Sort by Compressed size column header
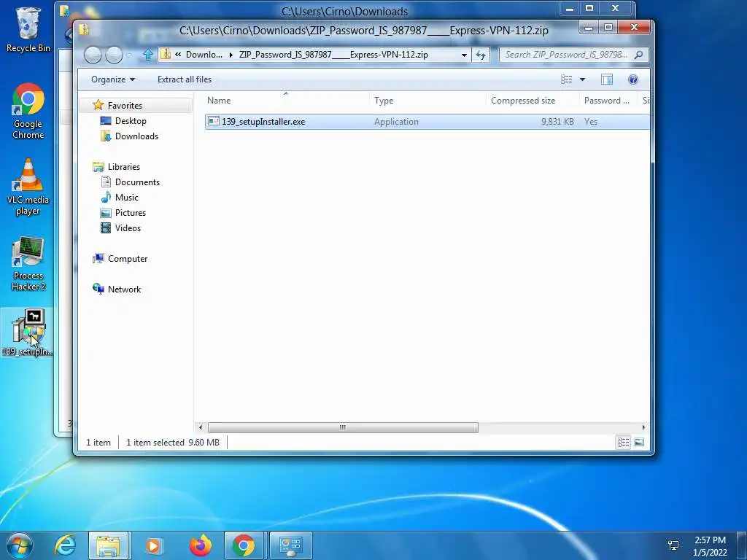Image resolution: width=747 pixels, height=560 pixels. click(x=532, y=101)
